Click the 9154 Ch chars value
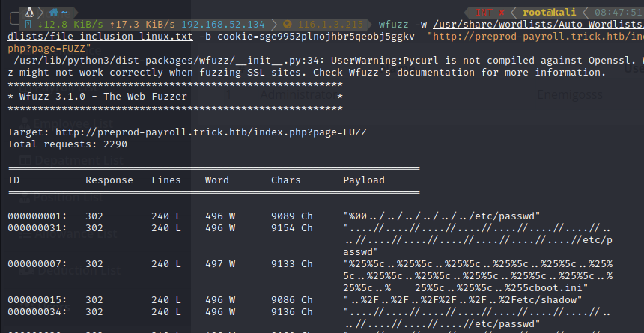The width and height of the screenshot is (644, 333). tap(292, 228)
